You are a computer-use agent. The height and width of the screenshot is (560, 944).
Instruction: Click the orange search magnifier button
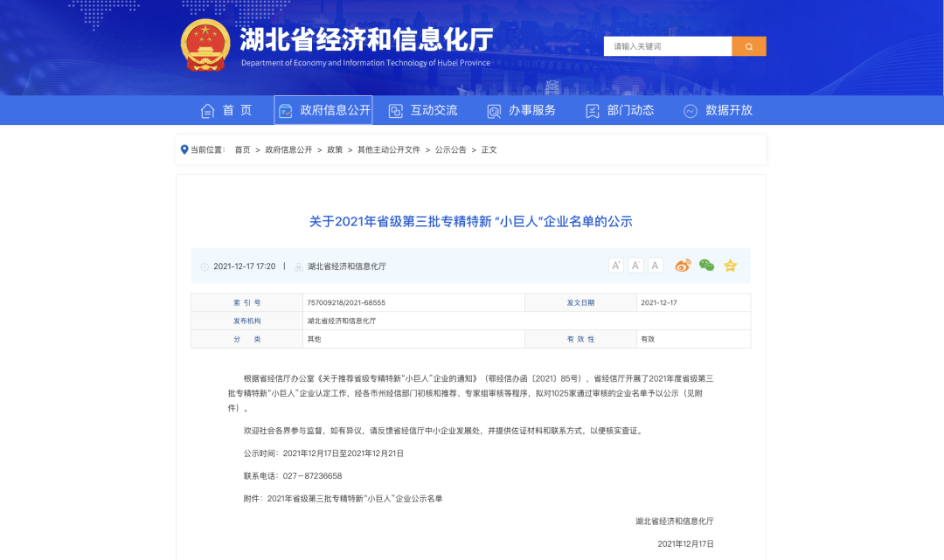(x=748, y=46)
